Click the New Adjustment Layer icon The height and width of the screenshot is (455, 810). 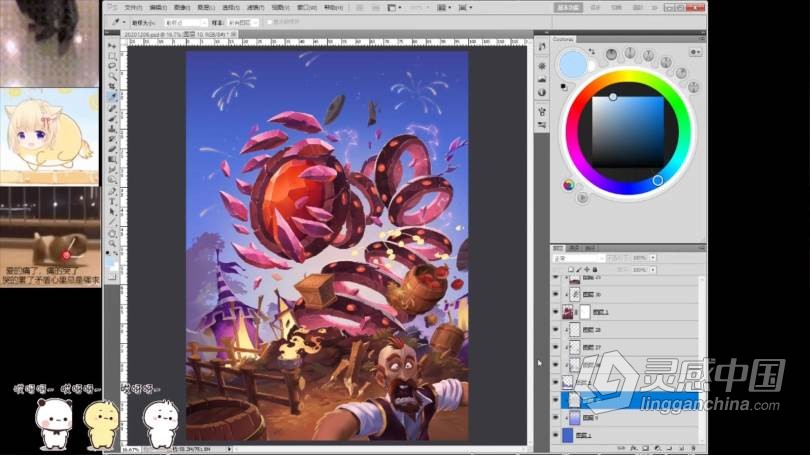click(658, 448)
